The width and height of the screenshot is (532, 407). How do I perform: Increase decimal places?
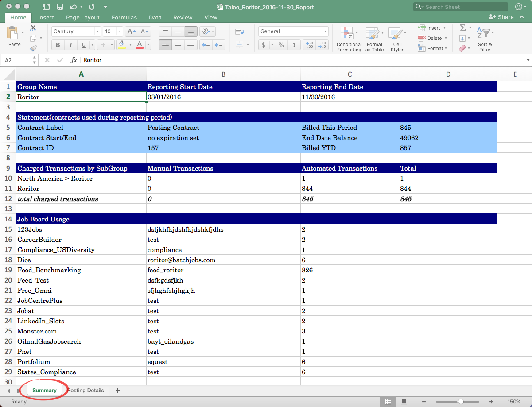[x=310, y=45]
